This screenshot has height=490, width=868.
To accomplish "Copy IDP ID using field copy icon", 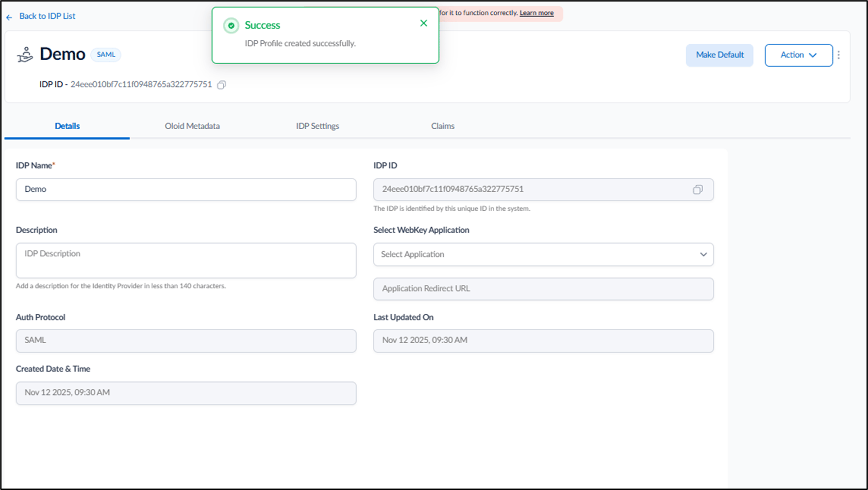I will pos(698,189).
